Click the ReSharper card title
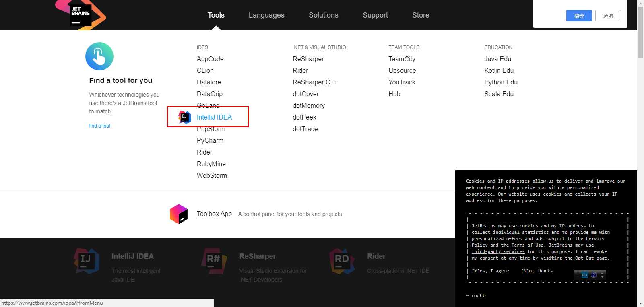Viewport: 644px width, 307px height. pyautogui.click(x=258, y=256)
